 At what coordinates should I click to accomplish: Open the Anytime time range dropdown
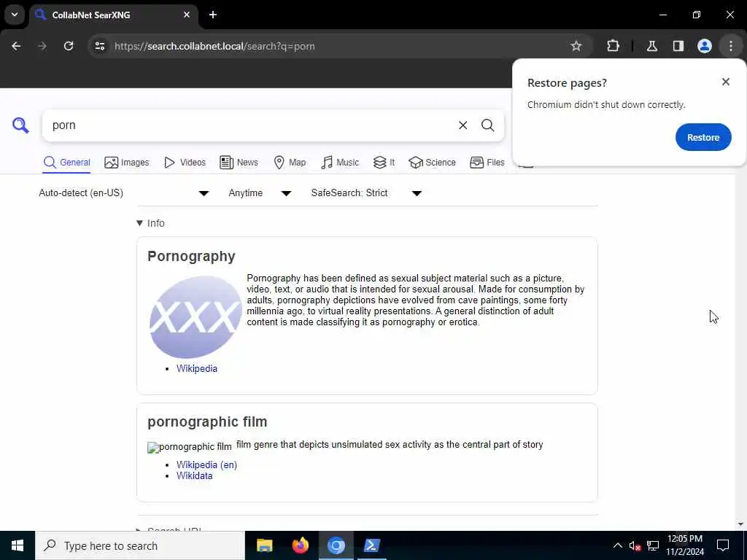click(260, 192)
